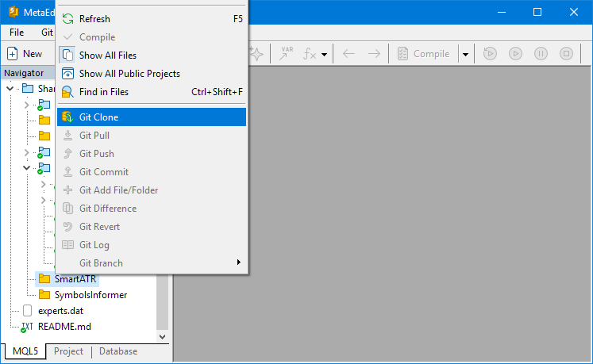Switch to the MQL5 tab
Viewport: 593px width, 364px height.
click(x=25, y=351)
